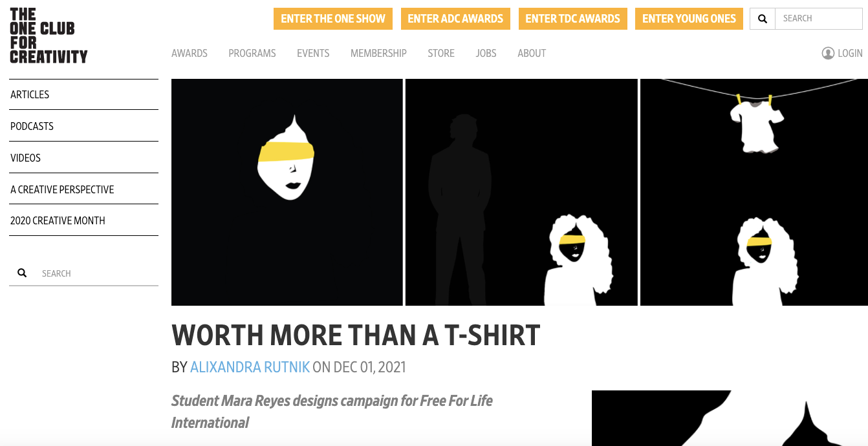Click Enter ADC Awards button
This screenshot has width=868, height=446.
pyautogui.click(x=455, y=19)
